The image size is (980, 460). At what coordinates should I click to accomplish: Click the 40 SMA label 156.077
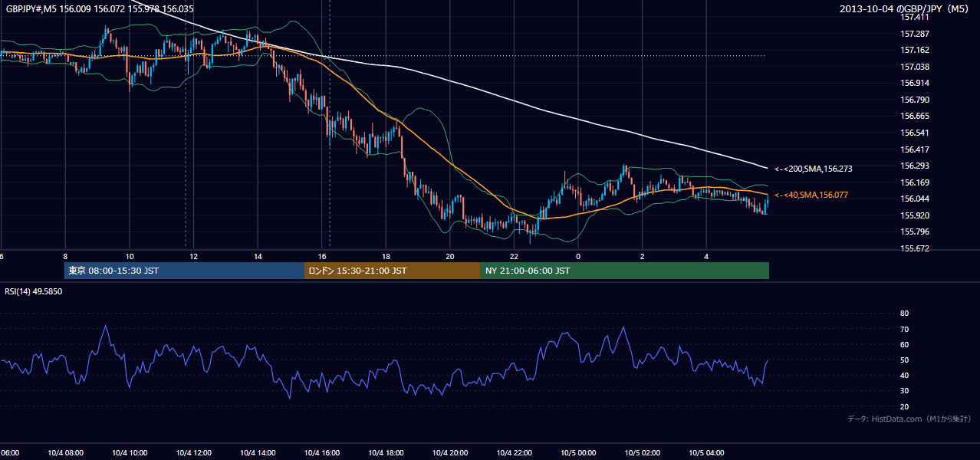[811, 195]
